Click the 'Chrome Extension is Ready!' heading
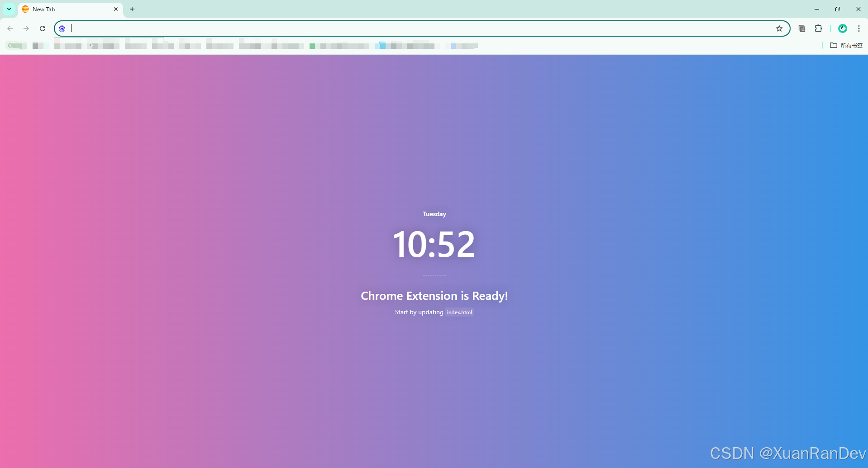Screen dimensions: 868x468 [434, 296]
